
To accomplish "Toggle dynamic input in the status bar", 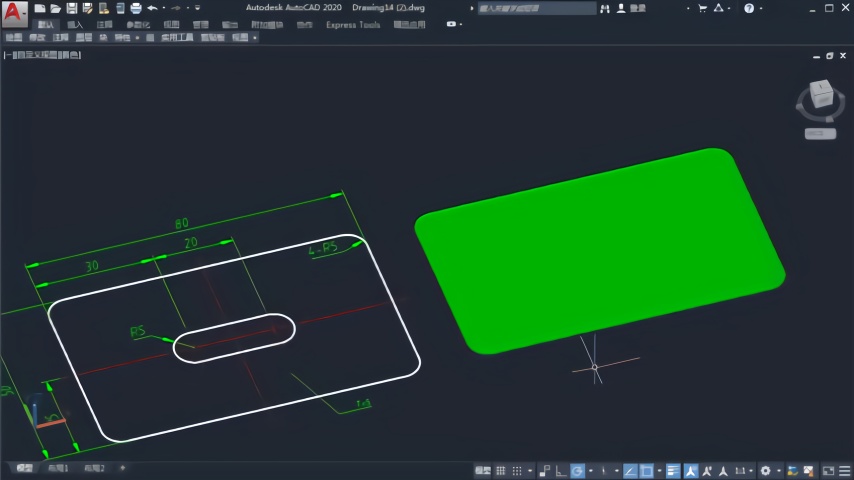I will [545, 471].
